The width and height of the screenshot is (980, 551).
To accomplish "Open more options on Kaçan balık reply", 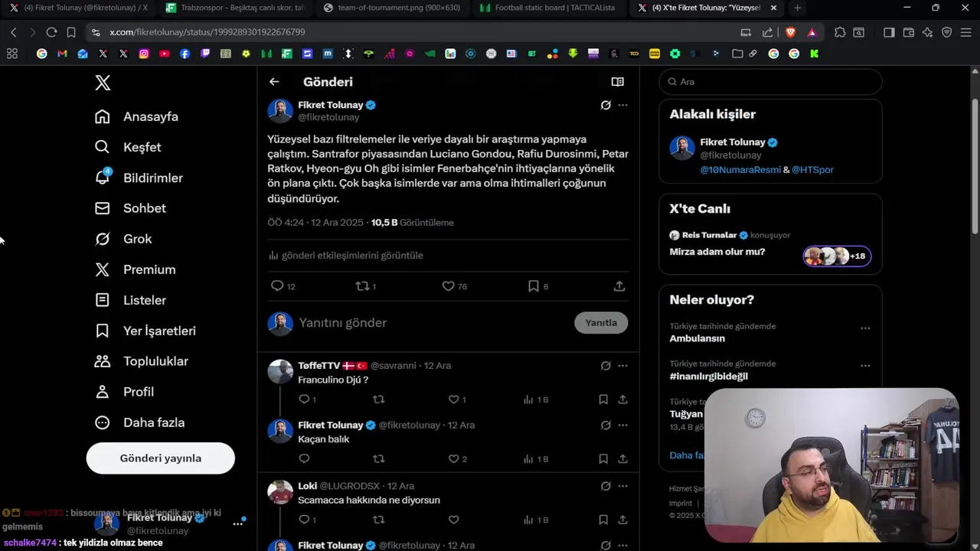I will coord(622,425).
